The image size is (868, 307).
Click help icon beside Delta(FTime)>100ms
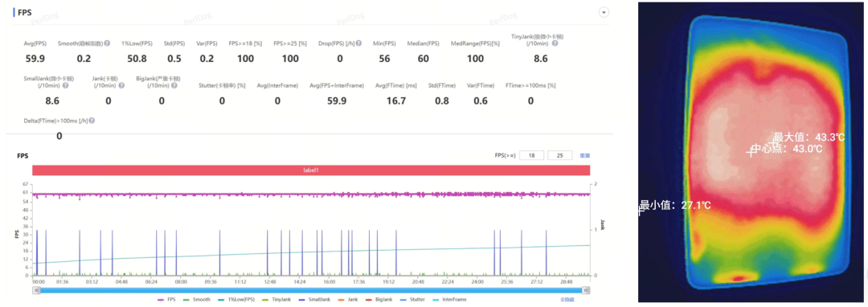92,120
